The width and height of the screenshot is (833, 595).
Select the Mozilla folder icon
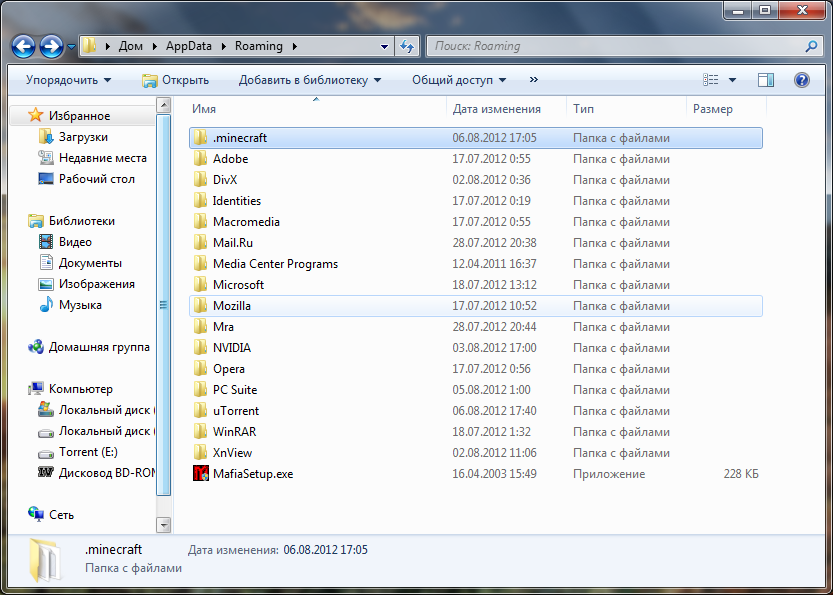coord(200,305)
